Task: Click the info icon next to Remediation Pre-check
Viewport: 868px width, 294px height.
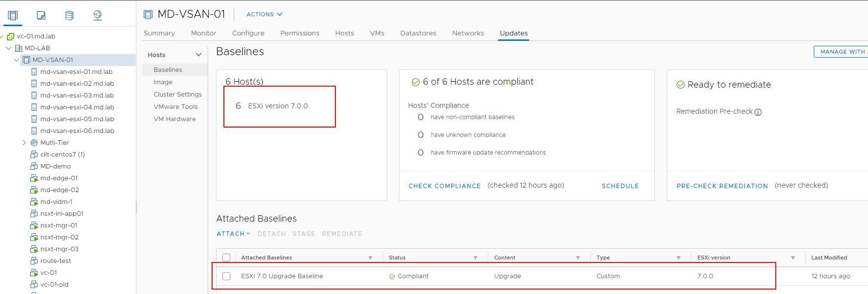Action: [758, 112]
